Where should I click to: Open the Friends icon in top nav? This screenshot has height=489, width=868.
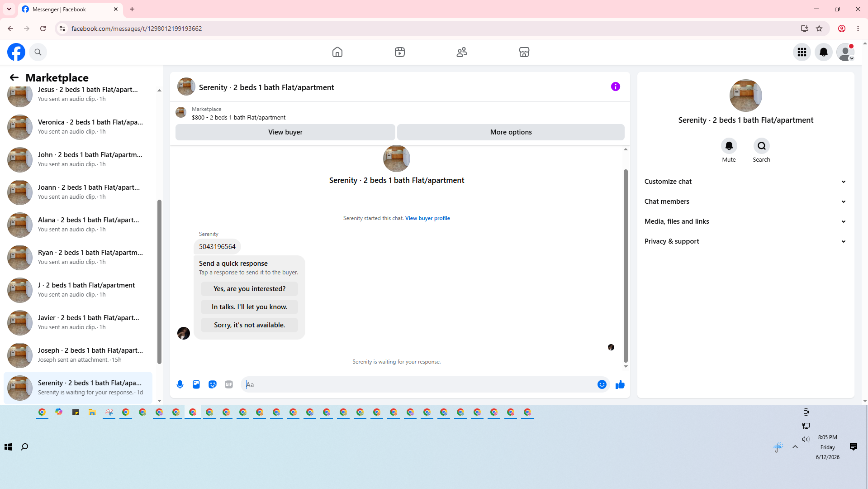click(462, 52)
